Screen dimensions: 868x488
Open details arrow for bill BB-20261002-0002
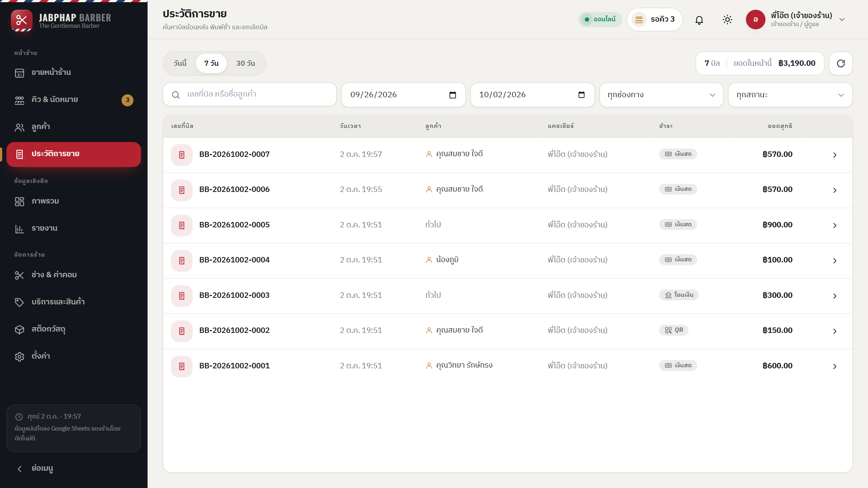coord(835,331)
